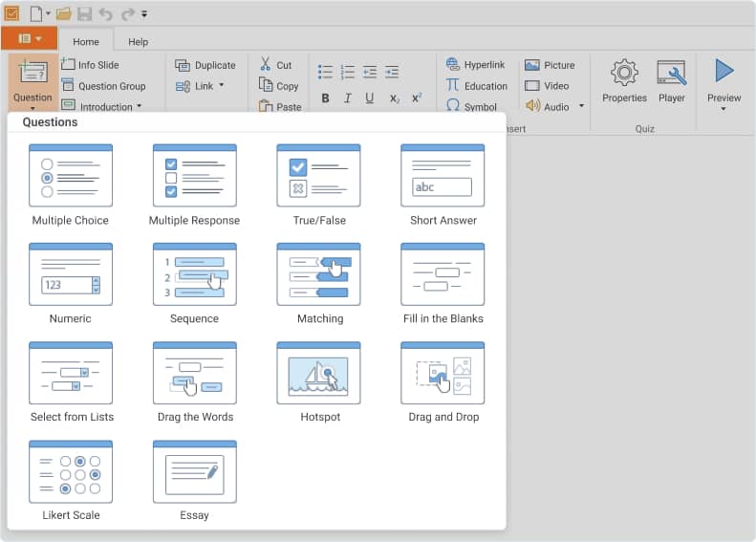Add a Likert Scale question
This screenshot has width=756, height=542.
(71, 472)
